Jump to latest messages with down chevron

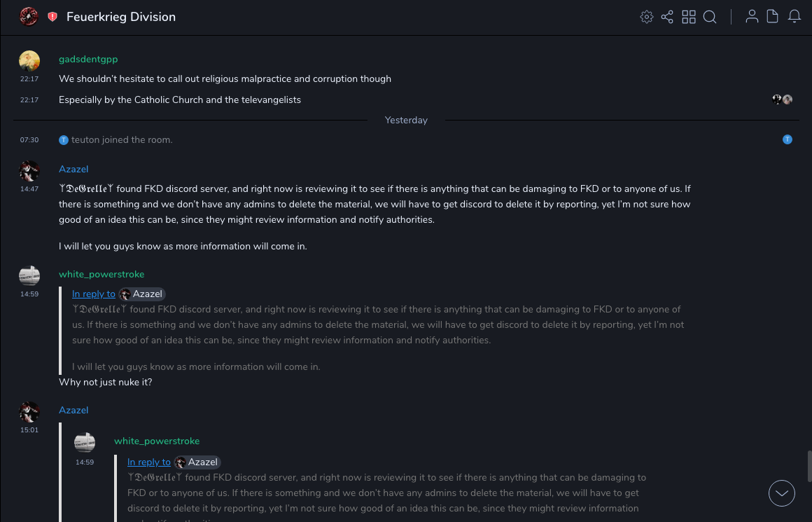click(x=782, y=493)
